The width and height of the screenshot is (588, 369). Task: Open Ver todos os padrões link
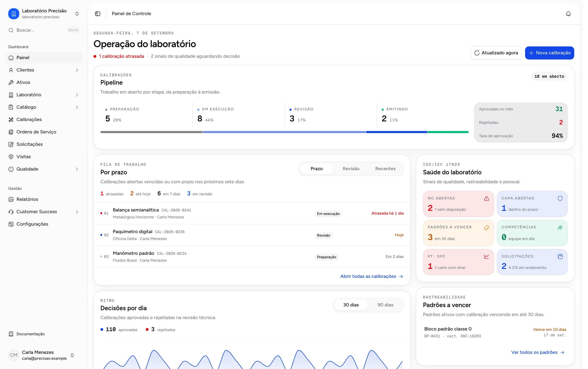538,352
